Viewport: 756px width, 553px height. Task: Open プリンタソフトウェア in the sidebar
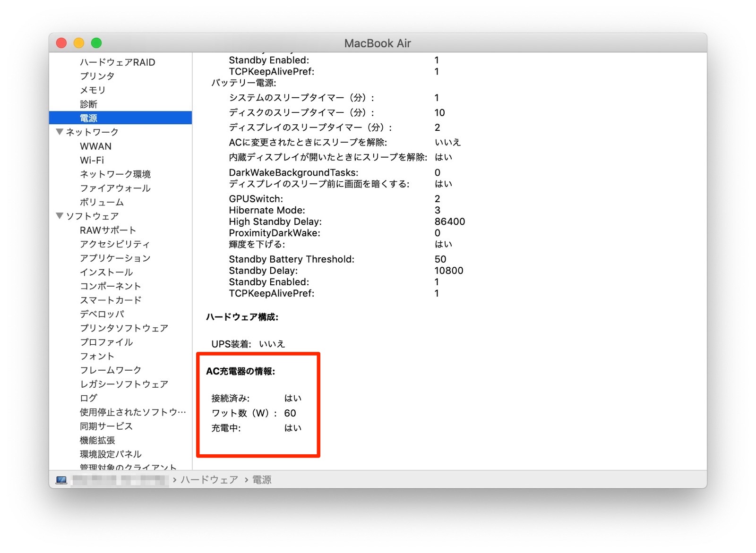click(124, 328)
